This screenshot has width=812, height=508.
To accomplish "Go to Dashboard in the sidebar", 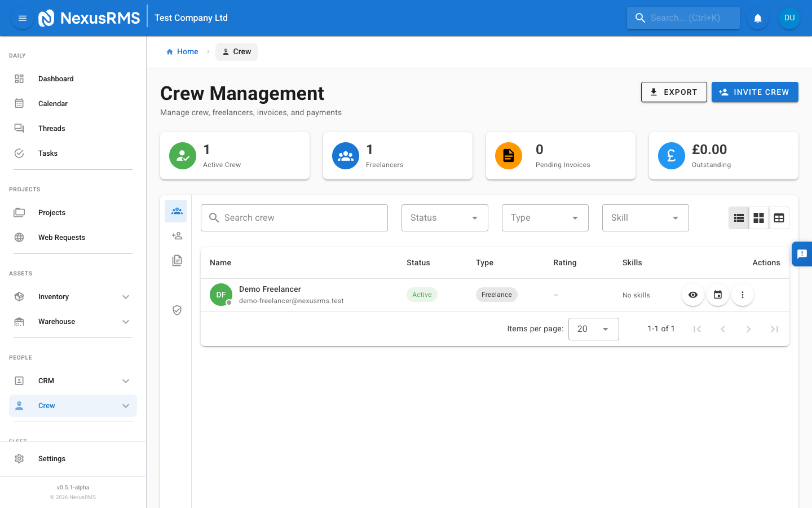I will point(56,78).
